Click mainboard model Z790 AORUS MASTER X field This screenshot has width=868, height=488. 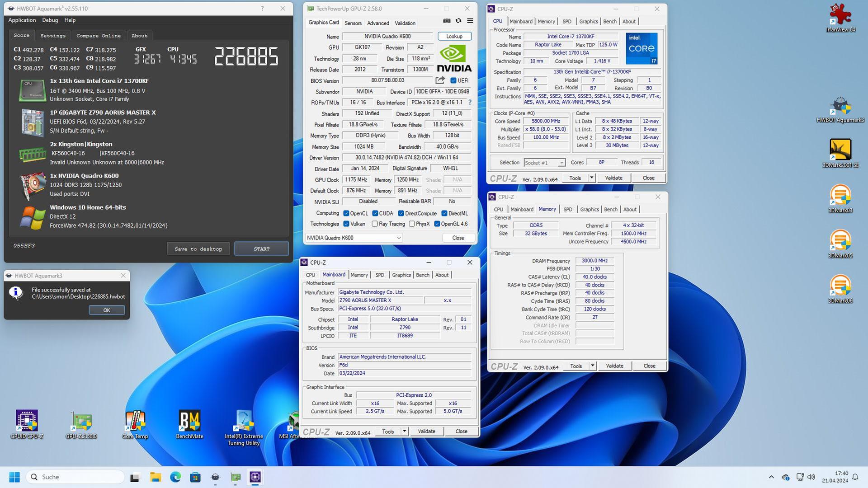380,300
